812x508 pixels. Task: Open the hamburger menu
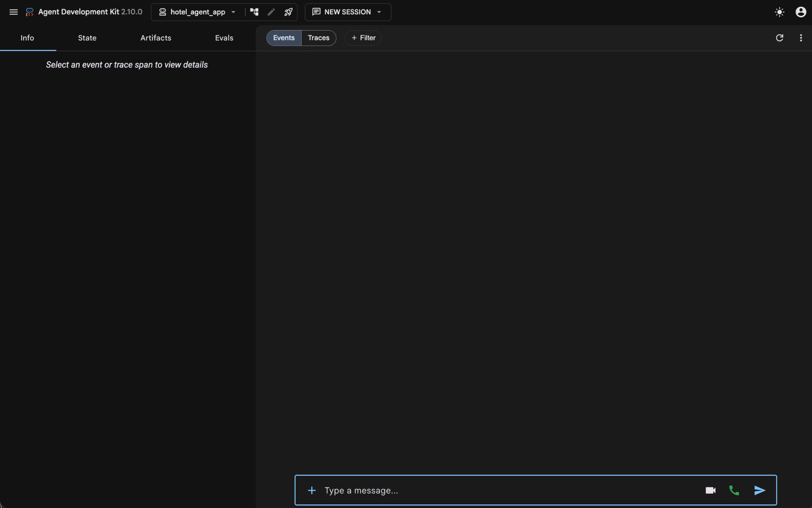click(x=13, y=12)
